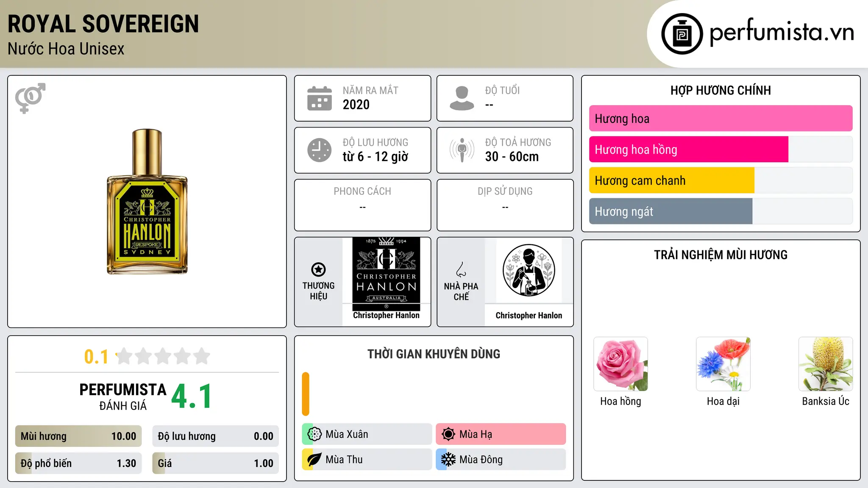Viewport: 868px width, 488px height.
Task: Click the Banksia Úc note label
Action: [826, 402]
